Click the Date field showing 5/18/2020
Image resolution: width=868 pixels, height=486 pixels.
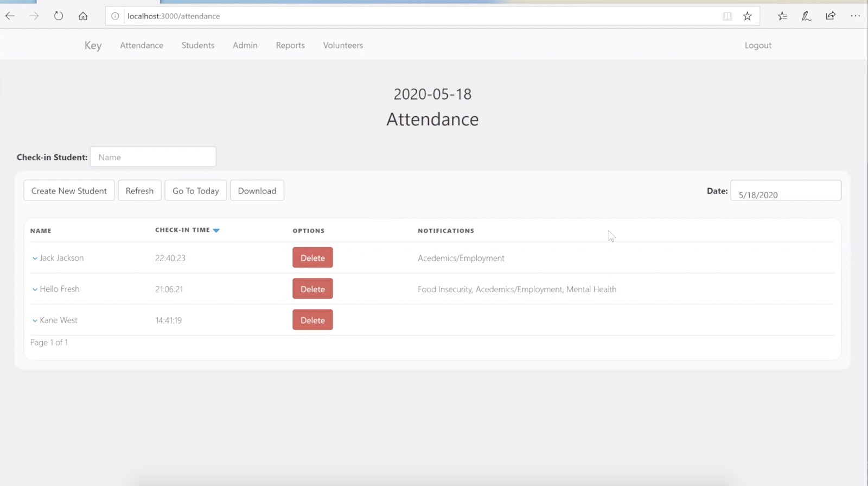pos(785,191)
